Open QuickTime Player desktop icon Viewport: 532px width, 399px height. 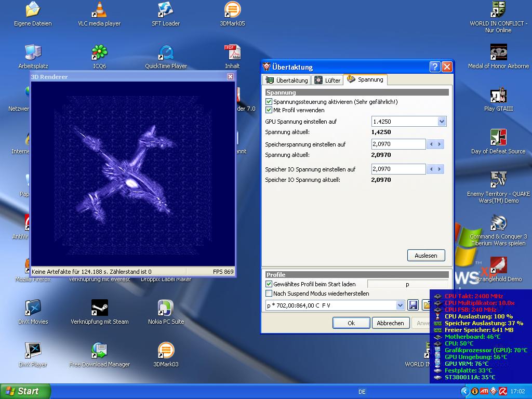[166, 52]
